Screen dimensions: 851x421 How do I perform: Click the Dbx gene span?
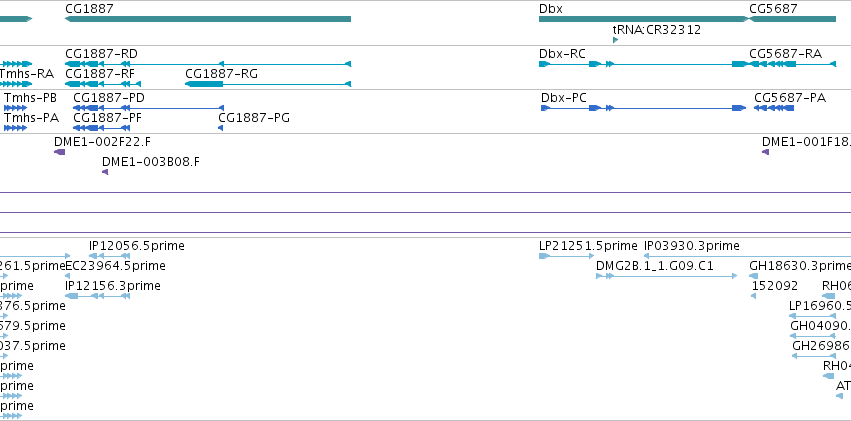pyautogui.click(x=644, y=19)
